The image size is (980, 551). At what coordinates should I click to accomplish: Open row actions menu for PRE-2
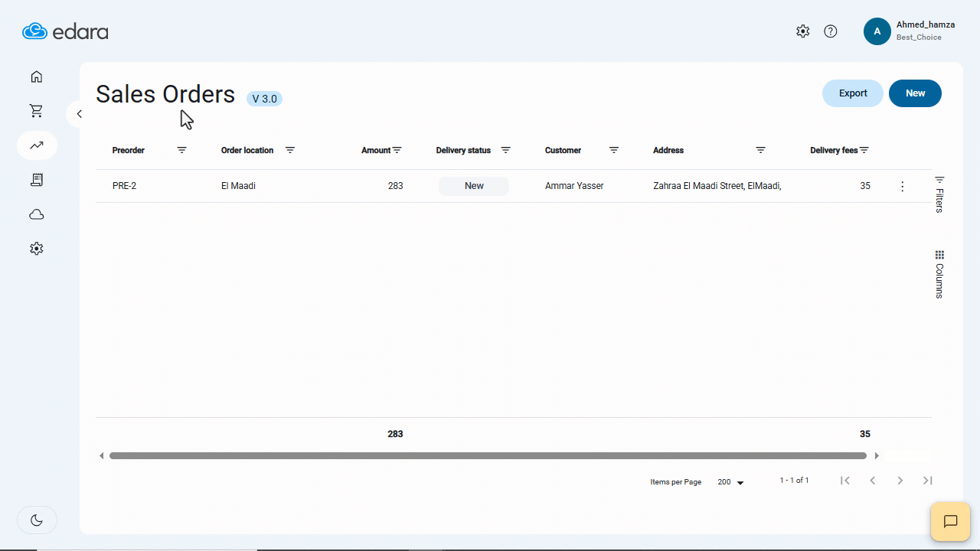pyautogui.click(x=903, y=186)
